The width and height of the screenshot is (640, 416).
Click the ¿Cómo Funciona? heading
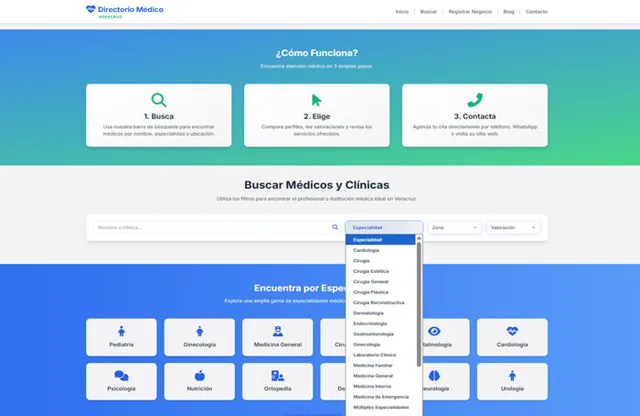(x=317, y=53)
